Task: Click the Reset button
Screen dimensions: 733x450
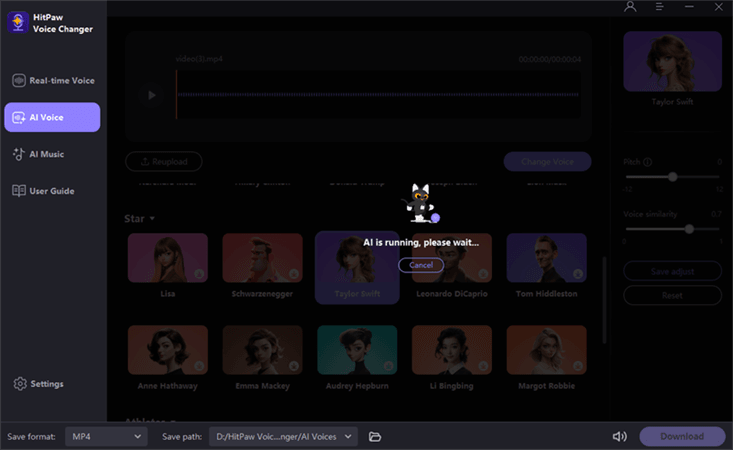Action: [672, 295]
